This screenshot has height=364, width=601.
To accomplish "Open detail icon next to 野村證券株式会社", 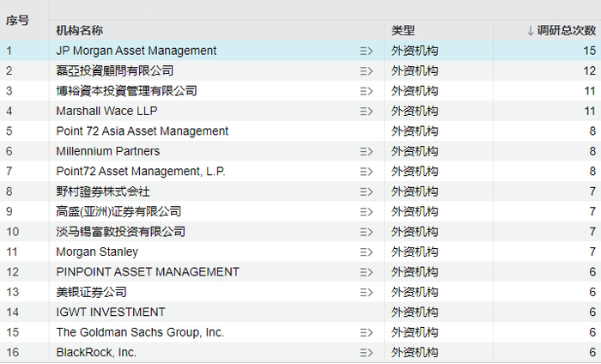I will [x=367, y=191].
